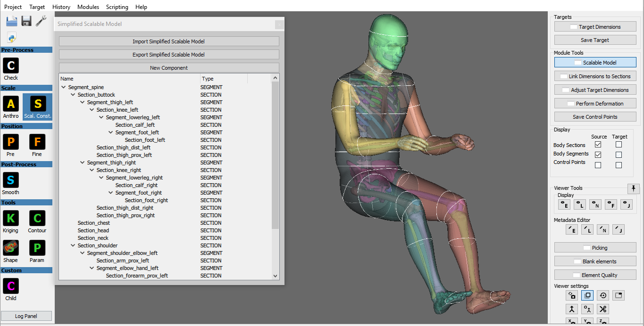The width and height of the screenshot is (644, 326).
Task: Open the Scripting menu
Action: [x=117, y=7]
